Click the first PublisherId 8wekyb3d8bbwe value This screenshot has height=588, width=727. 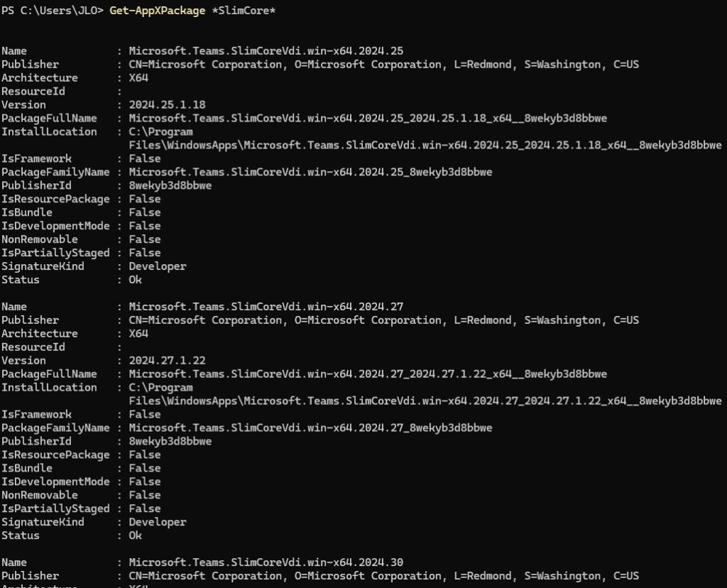[x=170, y=185]
